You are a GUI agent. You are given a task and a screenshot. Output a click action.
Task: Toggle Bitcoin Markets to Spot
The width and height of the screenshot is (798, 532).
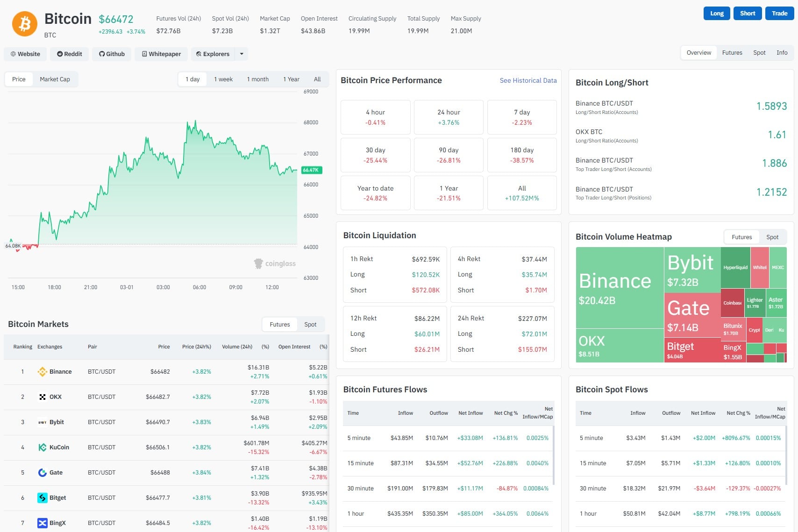pyautogui.click(x=310, y=325)
